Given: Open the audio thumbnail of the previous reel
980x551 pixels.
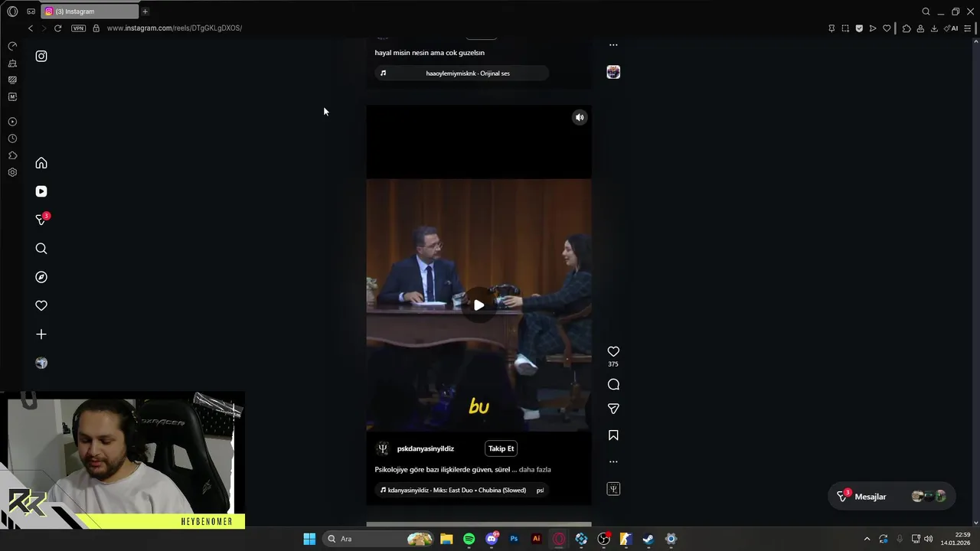Looking at the screenshot, I should [613, 72].
